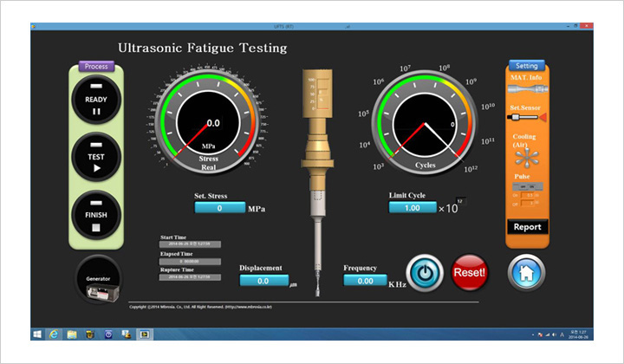The image size is (624, 364).
Task: Open Internet Explorer from taskbar
Action: (x=54, y=335)
